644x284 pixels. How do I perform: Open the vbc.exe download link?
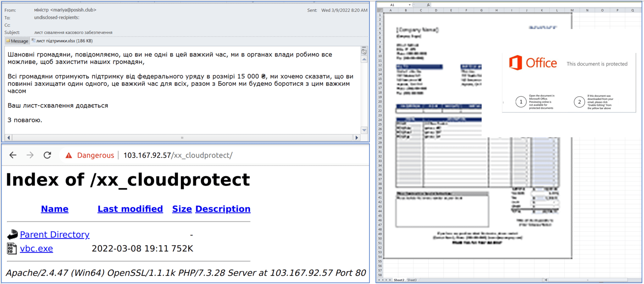[36, 248]
